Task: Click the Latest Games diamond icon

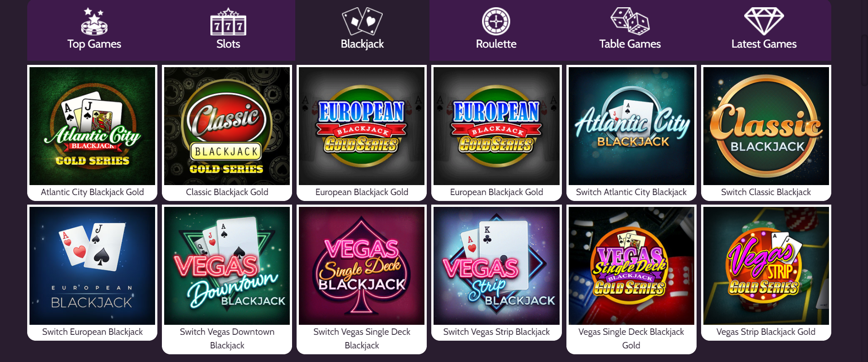Action: point(764,20)
